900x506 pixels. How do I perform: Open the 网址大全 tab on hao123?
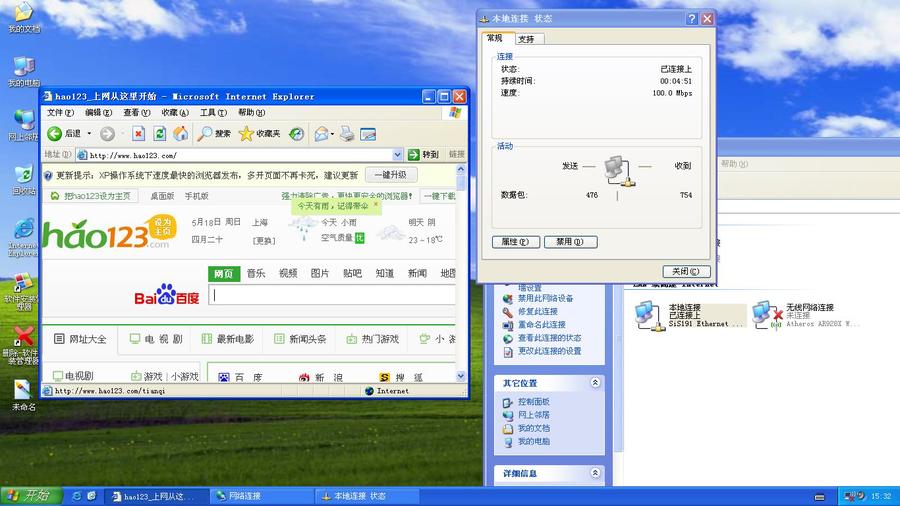tap(80, 339)
